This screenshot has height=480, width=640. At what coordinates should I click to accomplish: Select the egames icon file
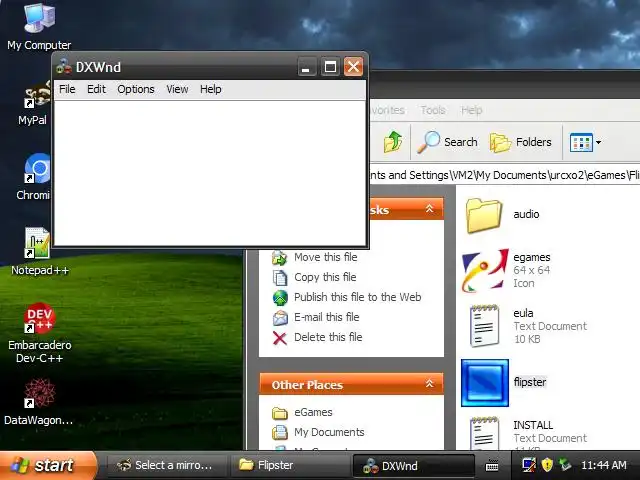pyautogui.click(x=506, y=270)
